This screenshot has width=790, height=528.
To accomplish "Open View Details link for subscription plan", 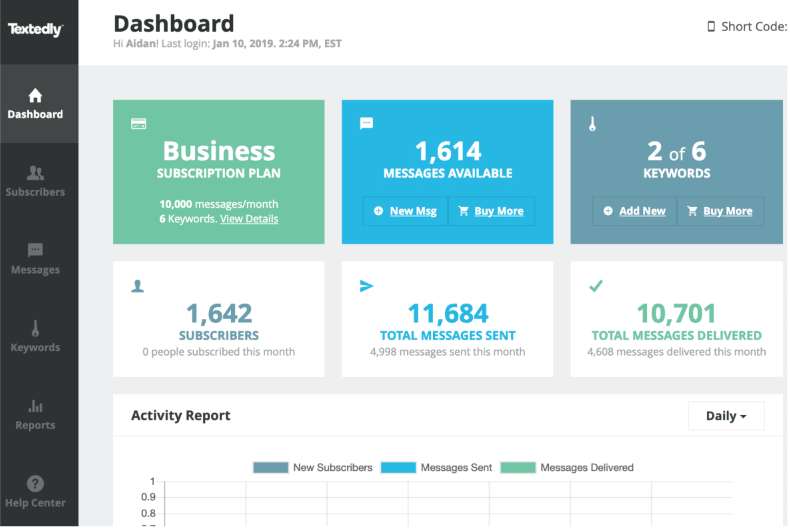I will tap(249, 219).
